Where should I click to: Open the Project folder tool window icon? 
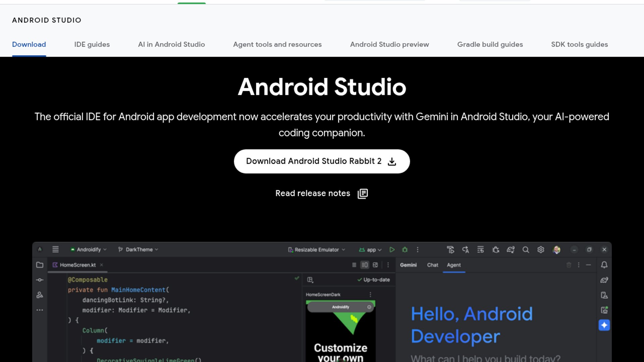pyautogui.click(x=40, y=265)
